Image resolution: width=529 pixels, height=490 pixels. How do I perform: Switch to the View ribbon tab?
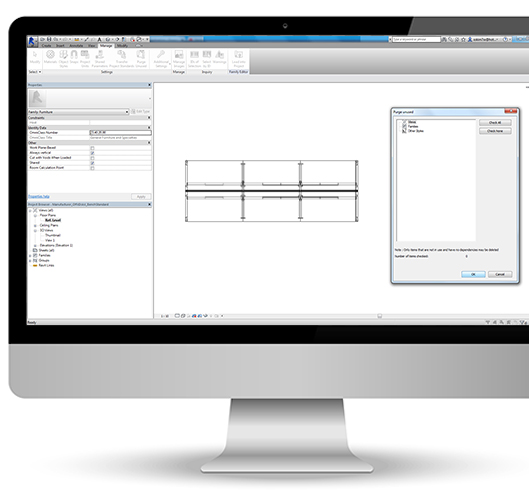tap(91, 46)
